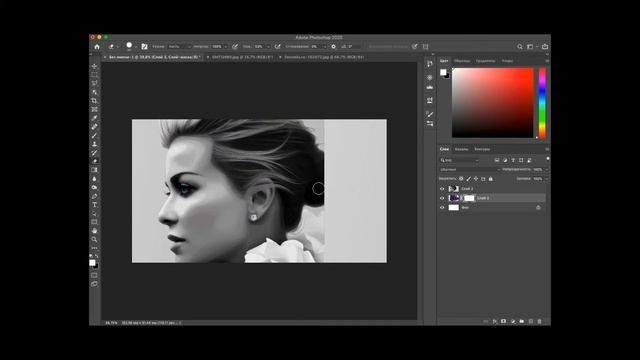
Task: Switch to the Контуры tab
Action: point(482,149)
